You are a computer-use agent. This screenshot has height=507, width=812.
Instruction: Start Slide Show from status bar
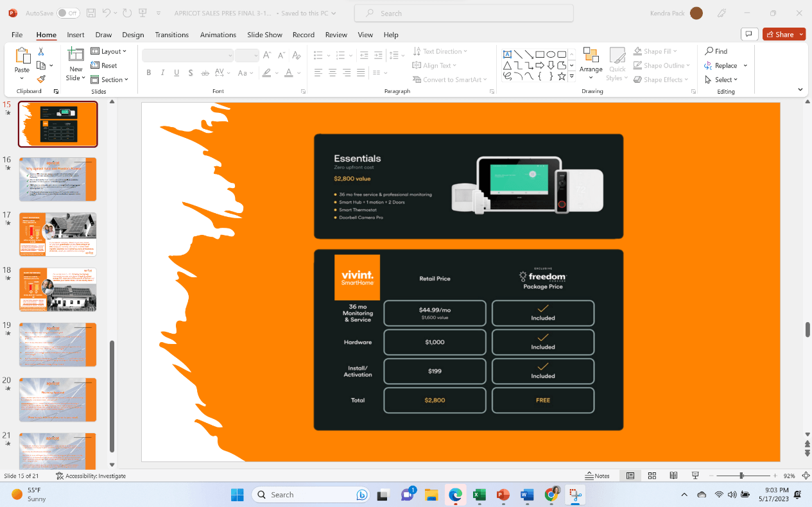coord(695,476)
